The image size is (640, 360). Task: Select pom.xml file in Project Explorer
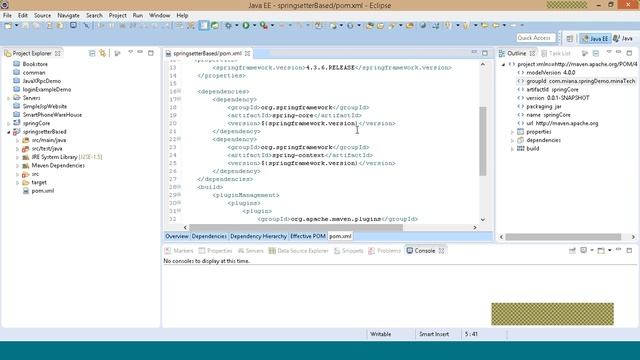coord(43,191)
